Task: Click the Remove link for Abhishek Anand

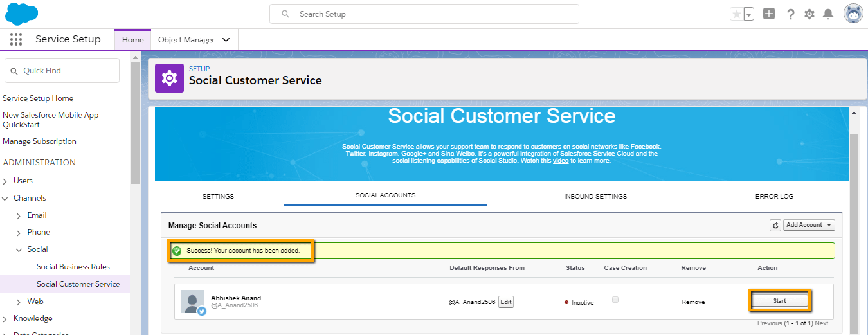Action: pyautogui.click(x=693, y=302)
